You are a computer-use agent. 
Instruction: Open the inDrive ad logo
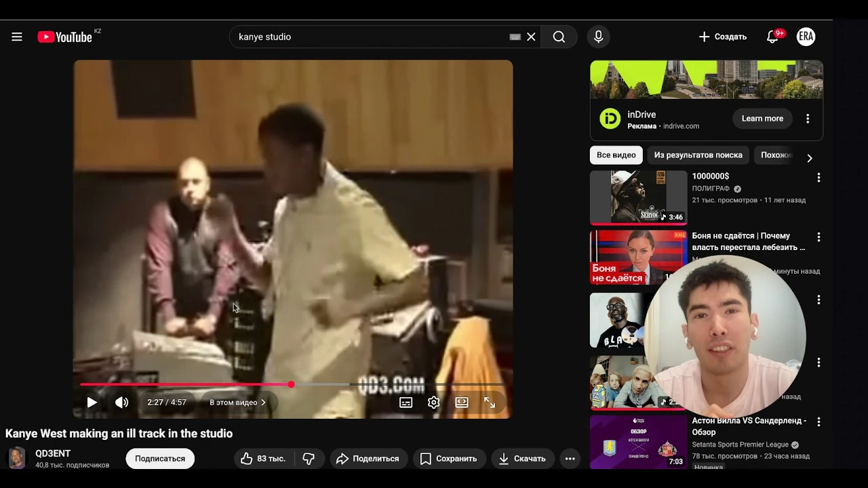[610, 119]
